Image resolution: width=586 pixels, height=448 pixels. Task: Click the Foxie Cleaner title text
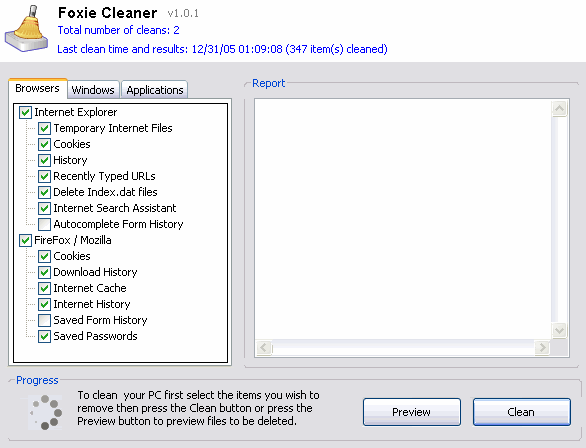coord(108,13)
